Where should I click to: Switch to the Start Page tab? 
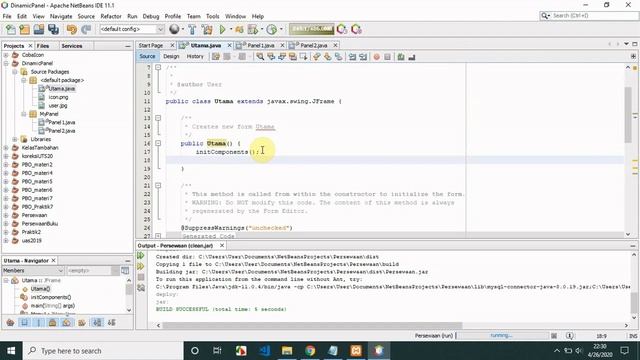pyautogui.click(x=151, y=45)
